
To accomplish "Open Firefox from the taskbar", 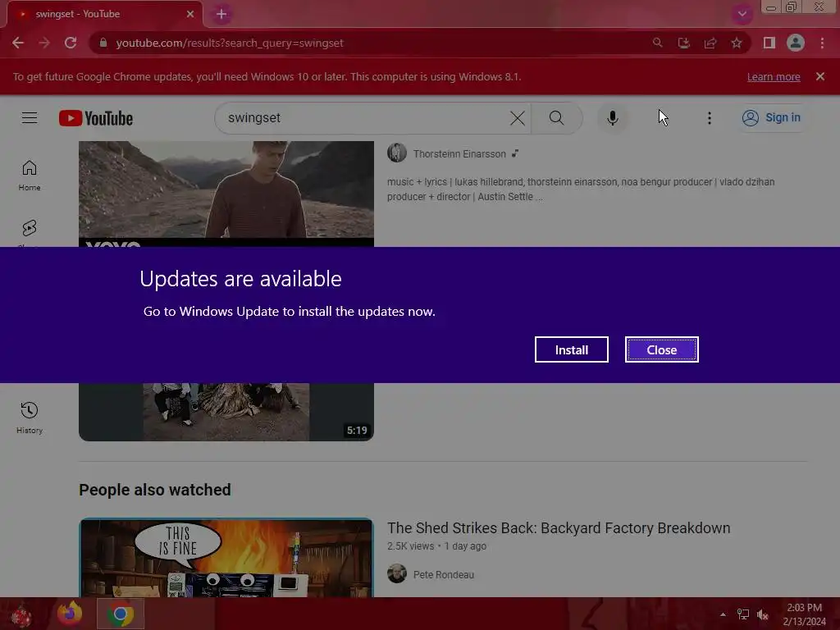I will pyautogui.click(x=71, y=614).
